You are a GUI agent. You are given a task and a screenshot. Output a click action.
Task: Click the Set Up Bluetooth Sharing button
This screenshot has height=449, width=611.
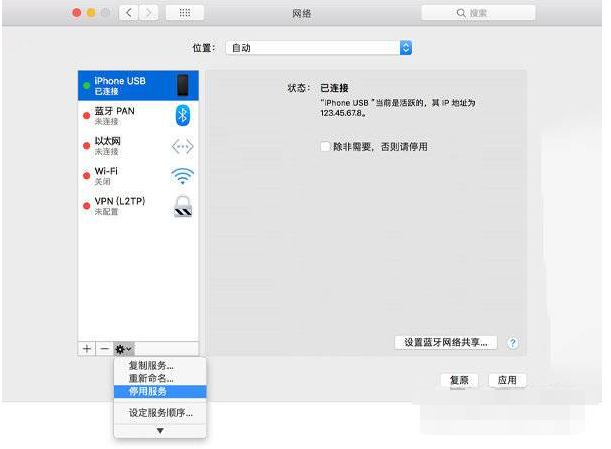445,343
